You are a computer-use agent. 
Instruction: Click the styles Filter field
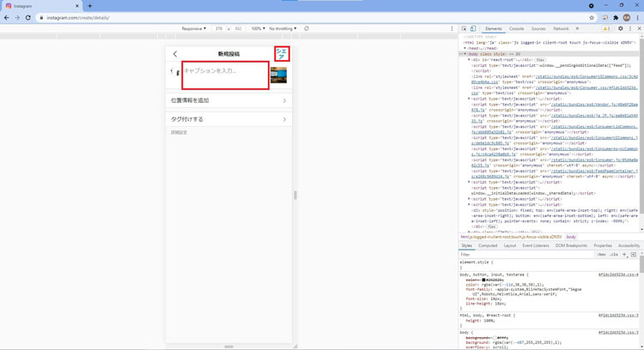click(527, 255)
